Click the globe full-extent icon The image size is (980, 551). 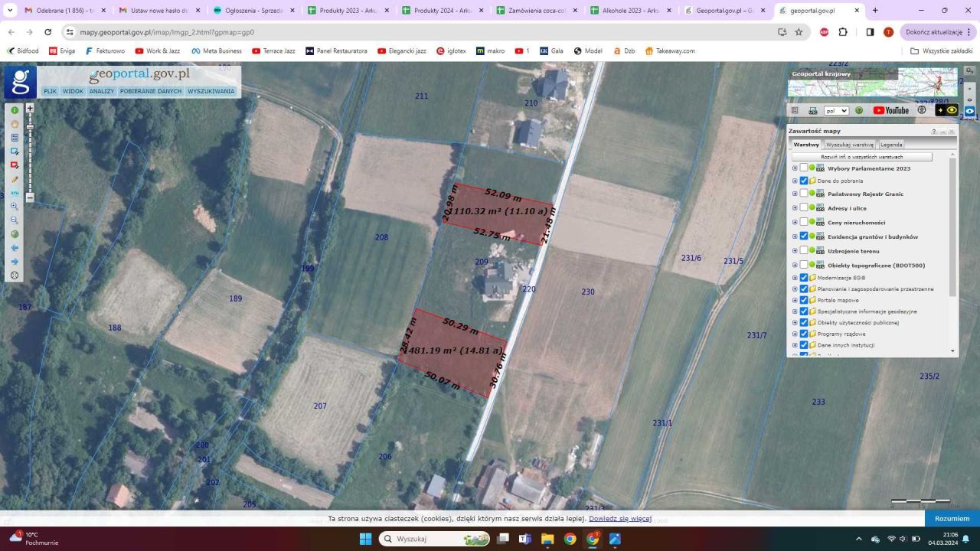point(15,233)
